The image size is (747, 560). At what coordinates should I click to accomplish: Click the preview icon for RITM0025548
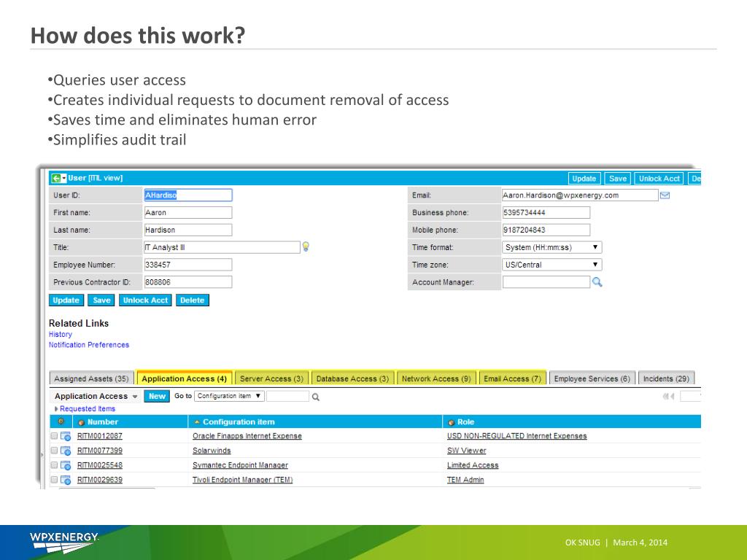[66, 465]
